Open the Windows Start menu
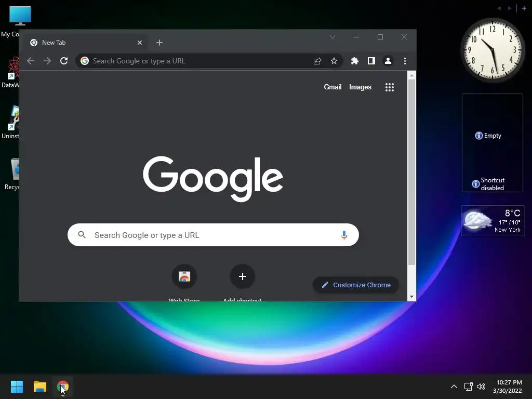The height and width of the screenshot is (399, 532). [17, 387]
